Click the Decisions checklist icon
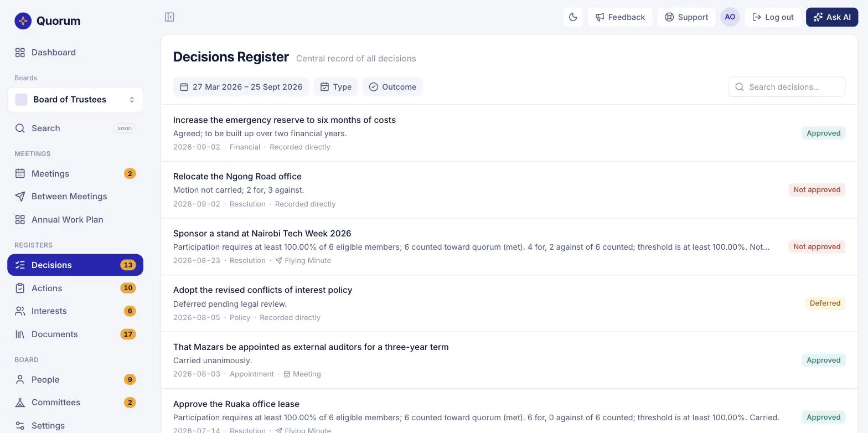The image size is (868, 433). pos(20,265)
